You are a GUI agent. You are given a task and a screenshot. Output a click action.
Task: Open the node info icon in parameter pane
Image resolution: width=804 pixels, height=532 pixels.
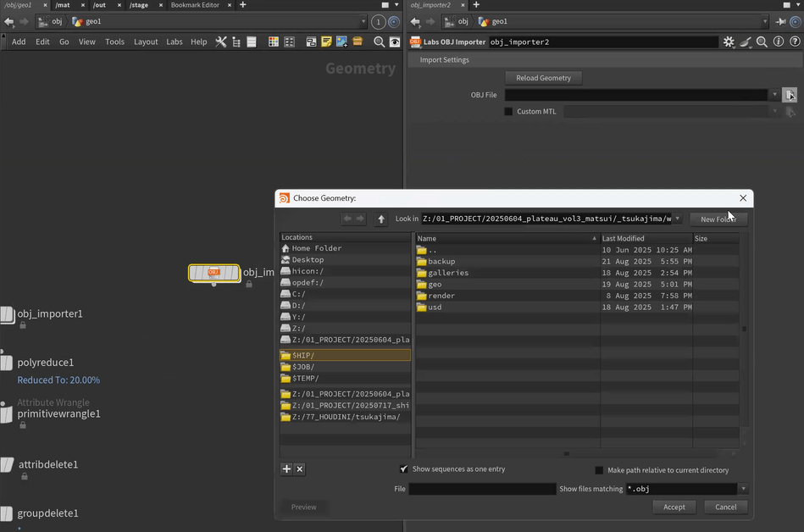(778, 42)
